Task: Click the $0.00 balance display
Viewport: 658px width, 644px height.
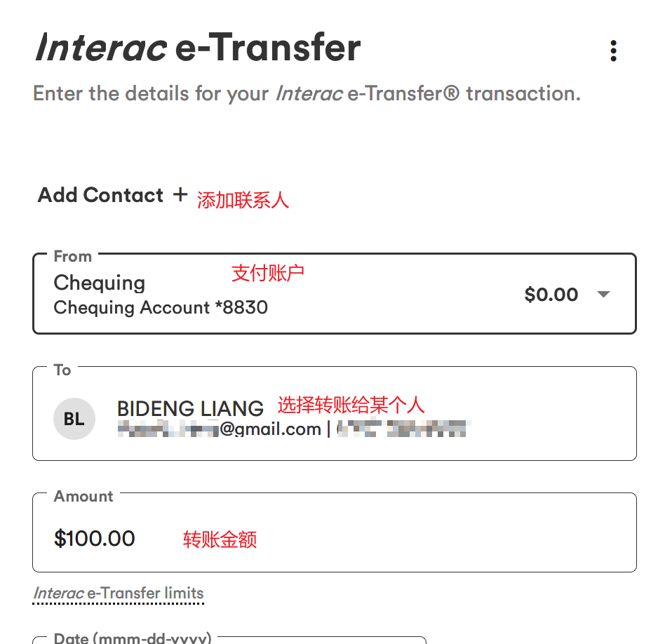Action: click(x=551, y=295)
